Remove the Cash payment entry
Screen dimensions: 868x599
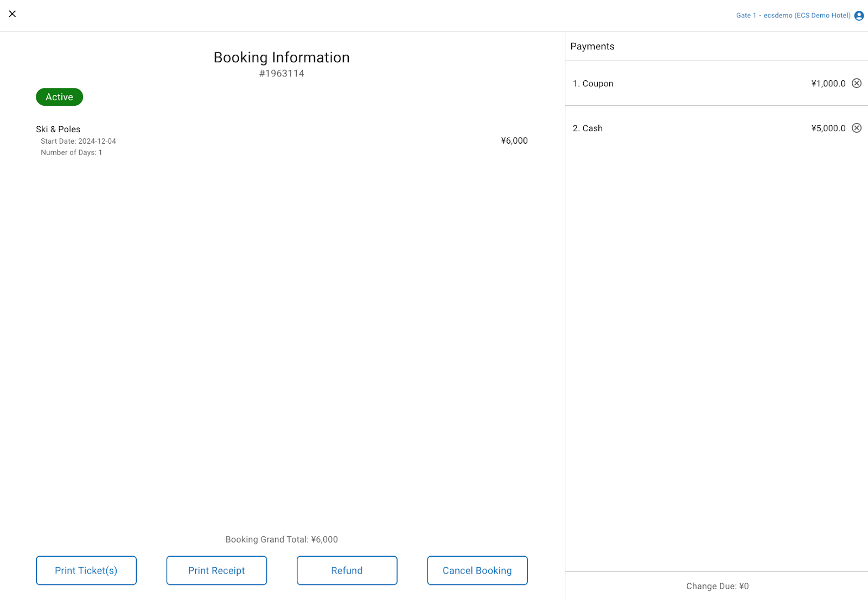pyautogui.click(x=857, y=128)
